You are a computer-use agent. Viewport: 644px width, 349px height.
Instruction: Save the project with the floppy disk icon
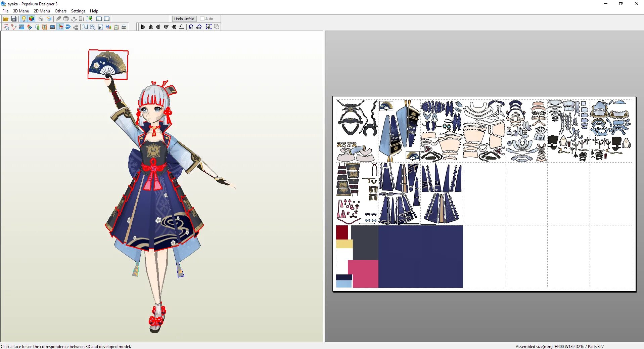(14, 19)
